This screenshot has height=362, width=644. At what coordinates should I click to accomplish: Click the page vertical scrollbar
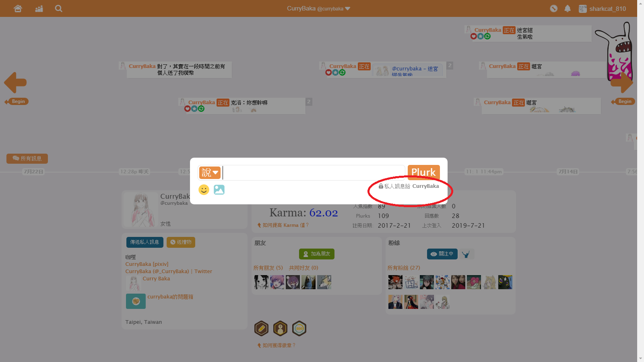tap(640, 181)
